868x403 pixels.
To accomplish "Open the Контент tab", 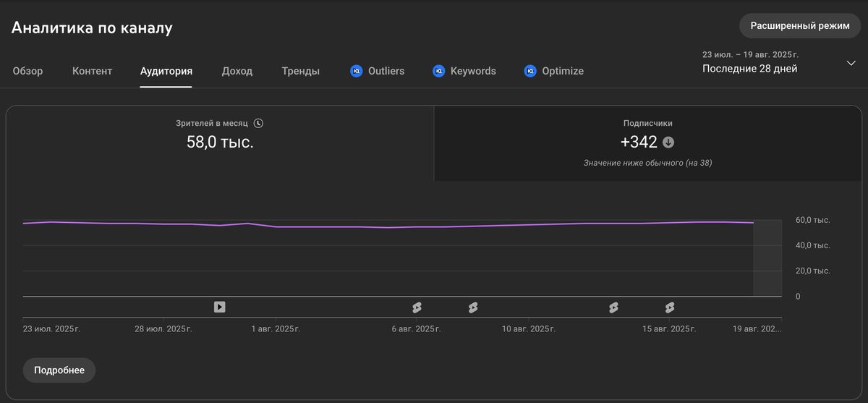I will (92, 71).
